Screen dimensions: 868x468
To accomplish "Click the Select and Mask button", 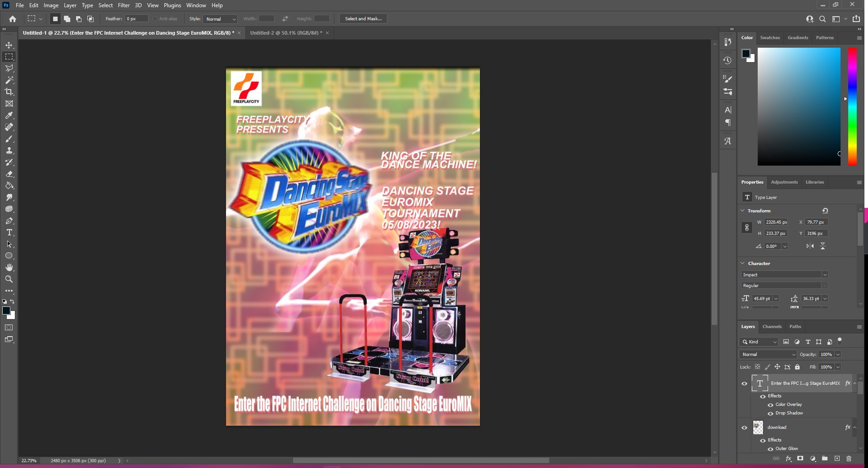I will (363, 19).
